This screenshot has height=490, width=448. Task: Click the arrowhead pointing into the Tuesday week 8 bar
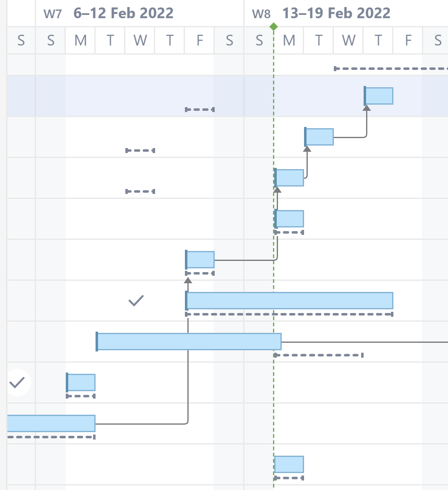tap(307, 149)
